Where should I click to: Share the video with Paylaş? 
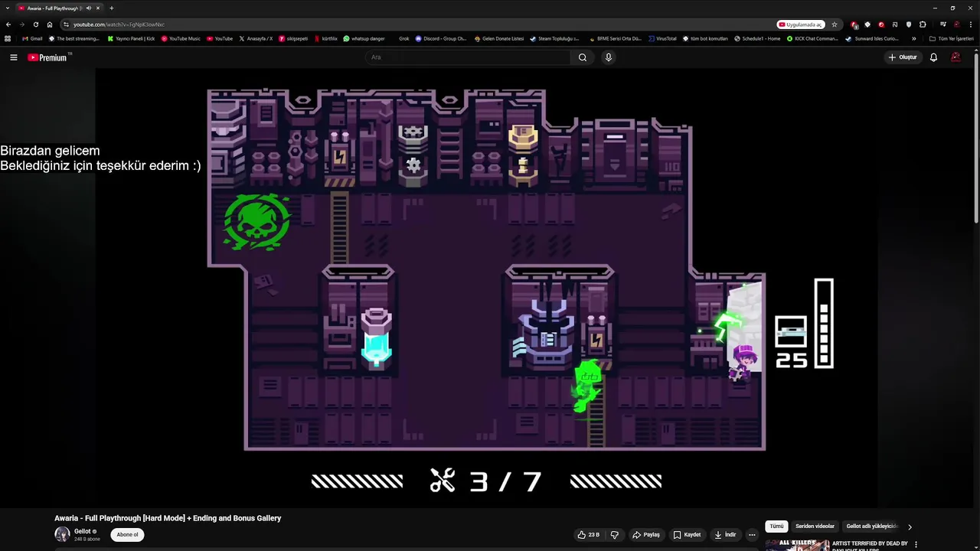tap(646, 535)
